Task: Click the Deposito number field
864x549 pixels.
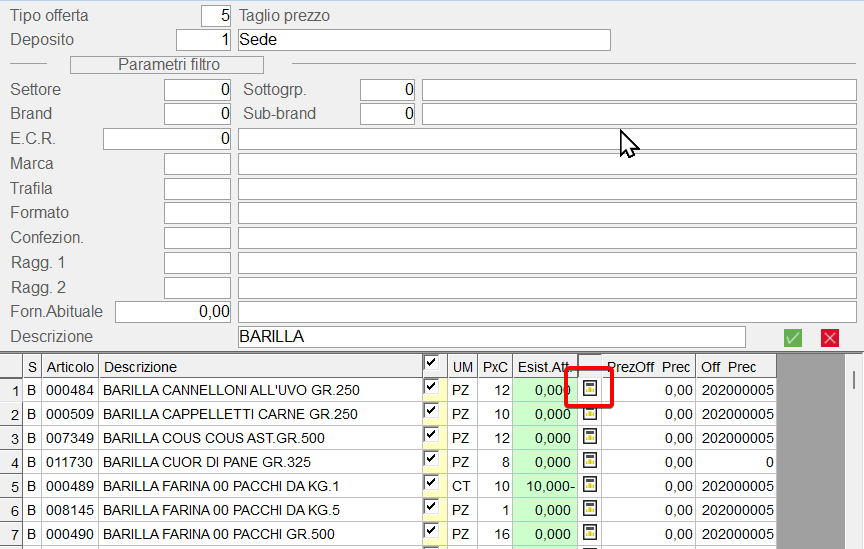Action: click(203, 40)
